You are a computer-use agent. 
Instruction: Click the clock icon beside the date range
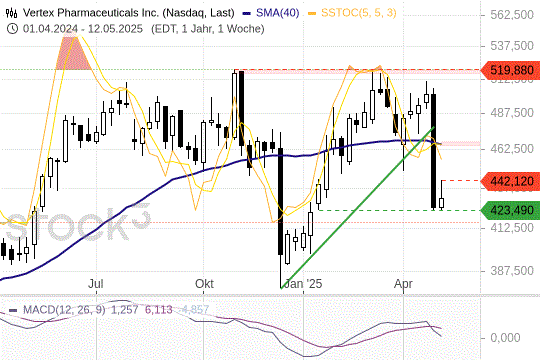click(x=12, y=29)
